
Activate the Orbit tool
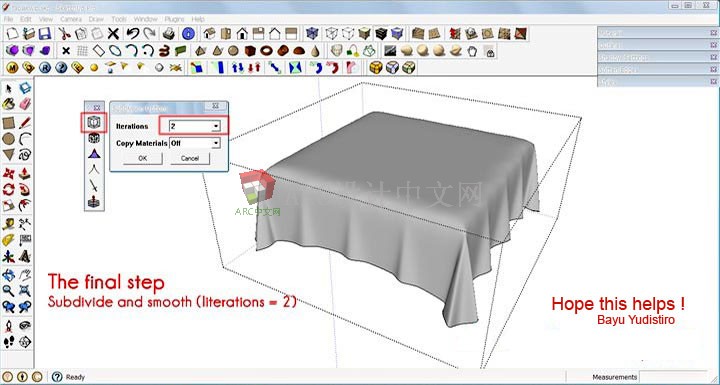click(9, 275)
